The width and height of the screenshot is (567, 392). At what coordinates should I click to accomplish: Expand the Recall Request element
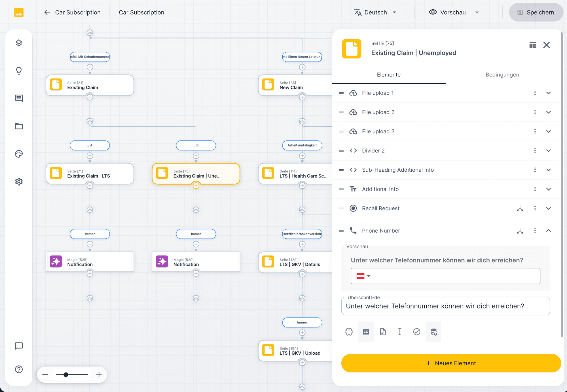549,208
